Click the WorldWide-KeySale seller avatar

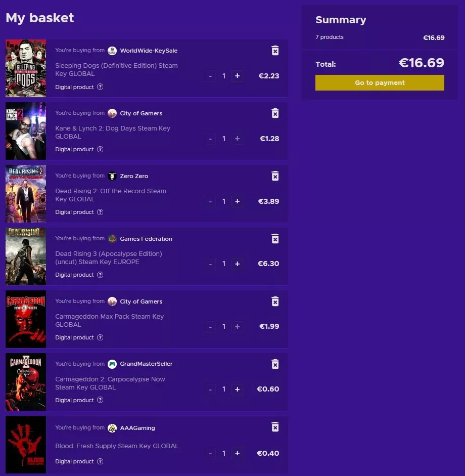(x=112, y=51)
